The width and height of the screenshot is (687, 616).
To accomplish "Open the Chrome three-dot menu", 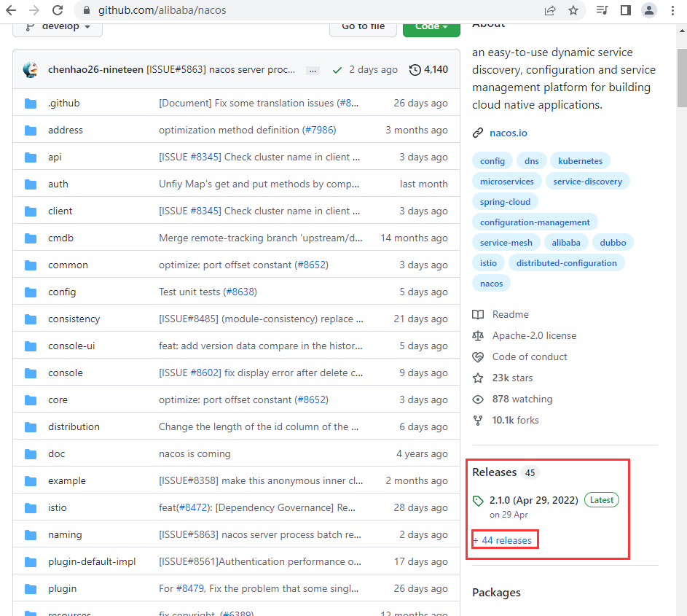I will coord(672,10).
